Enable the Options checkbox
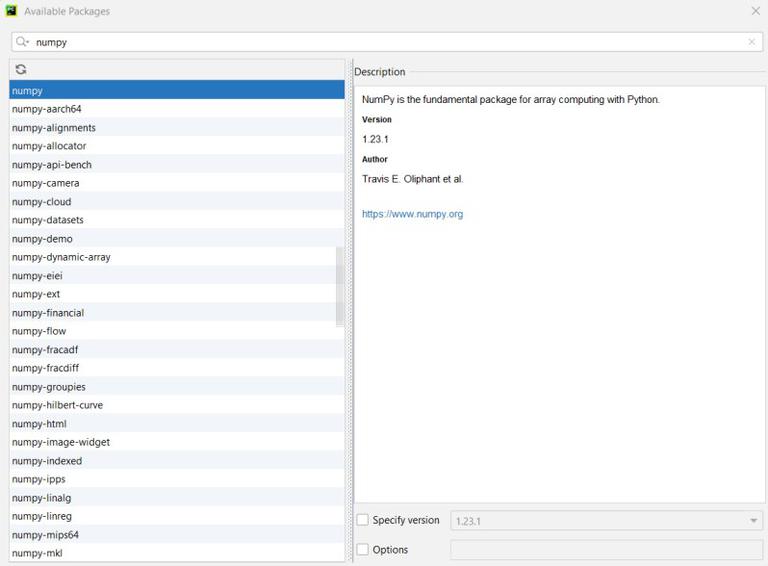Screen dimensions: 768x566 tap(362, 549)
